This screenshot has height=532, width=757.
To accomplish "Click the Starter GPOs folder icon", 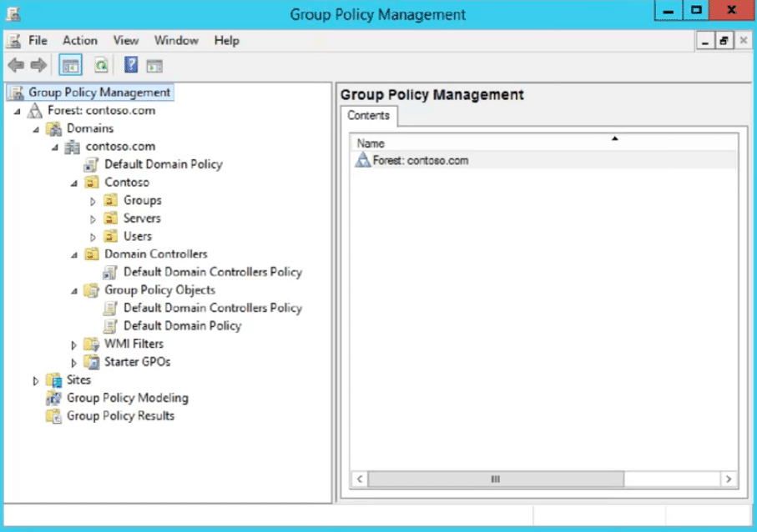I will click(x=91, y=362).
